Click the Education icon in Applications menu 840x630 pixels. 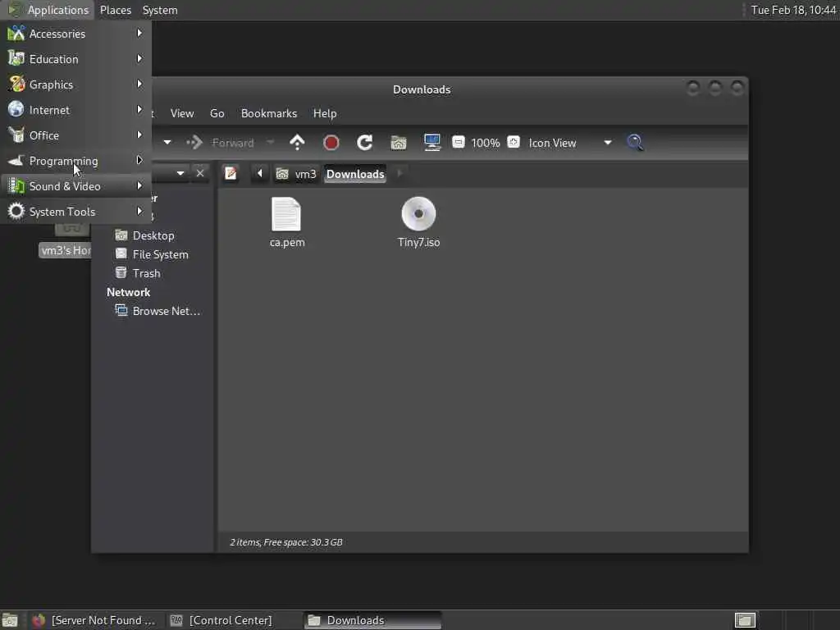click(x=16, y=58)
